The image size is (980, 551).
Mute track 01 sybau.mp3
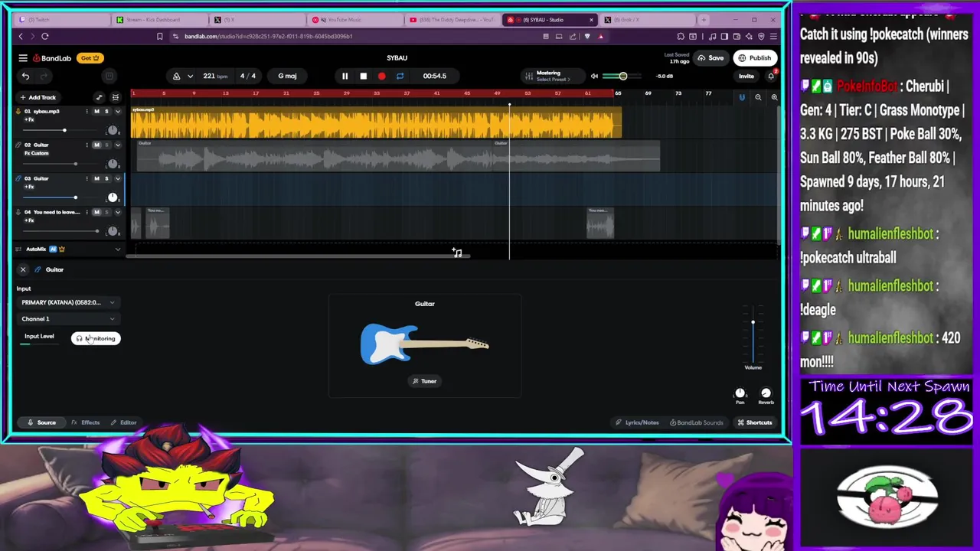click(96, 112)
